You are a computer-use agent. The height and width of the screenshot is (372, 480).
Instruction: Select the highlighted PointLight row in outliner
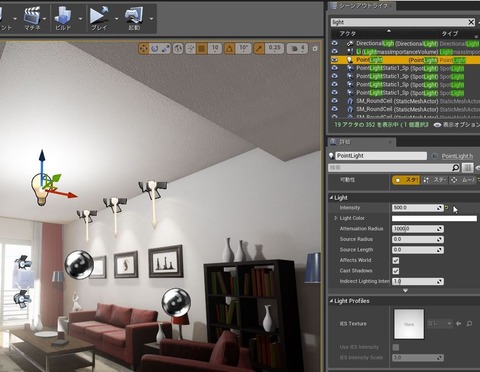pos(405,60)
